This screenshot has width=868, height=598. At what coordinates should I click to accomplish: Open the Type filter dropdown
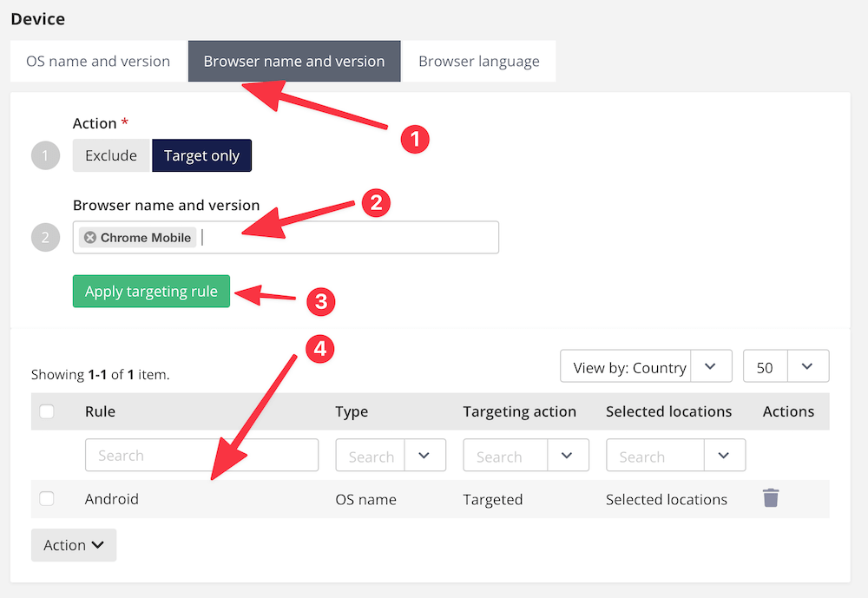click(391, 455)
